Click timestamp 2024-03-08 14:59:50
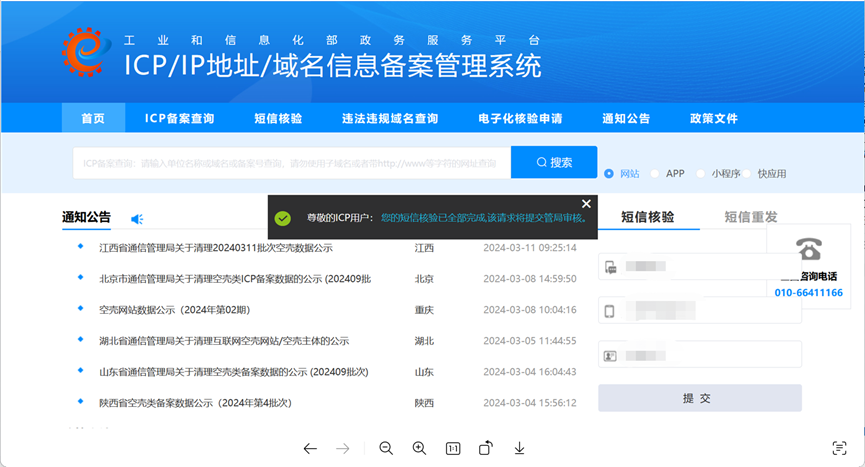865x467 pixels. [530, 279]
